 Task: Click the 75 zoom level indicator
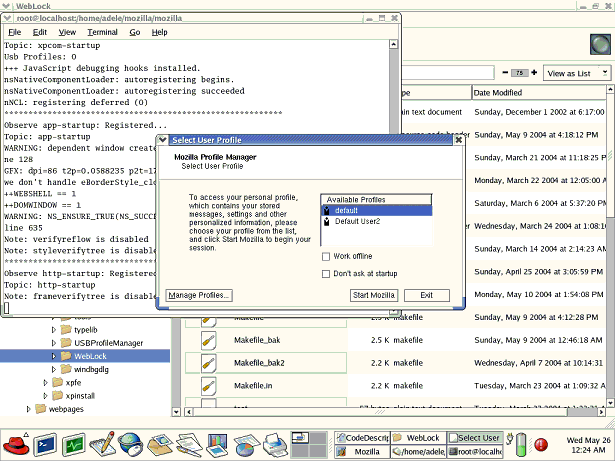520,73
